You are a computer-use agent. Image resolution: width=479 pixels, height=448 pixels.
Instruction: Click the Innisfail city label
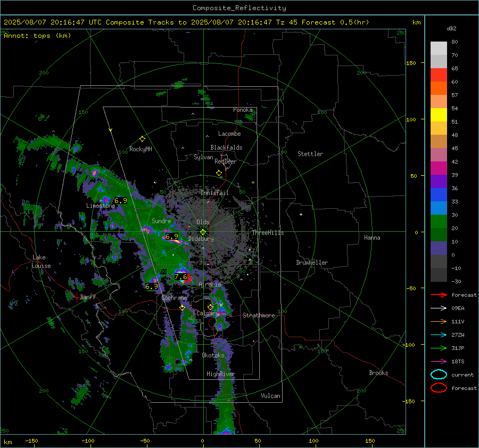point(214,193)
